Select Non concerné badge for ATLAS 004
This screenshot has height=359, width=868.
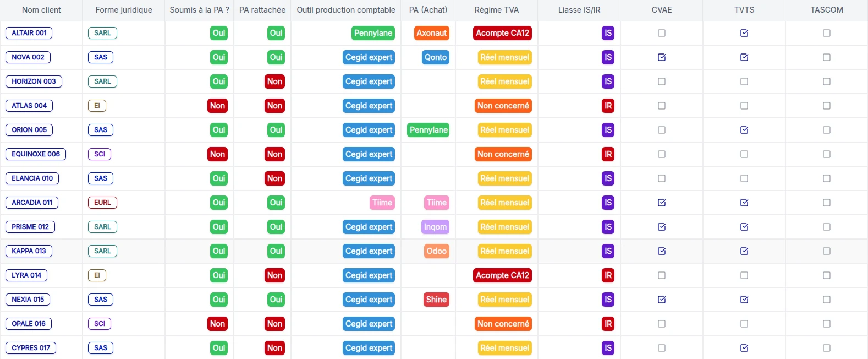[503, 106]
